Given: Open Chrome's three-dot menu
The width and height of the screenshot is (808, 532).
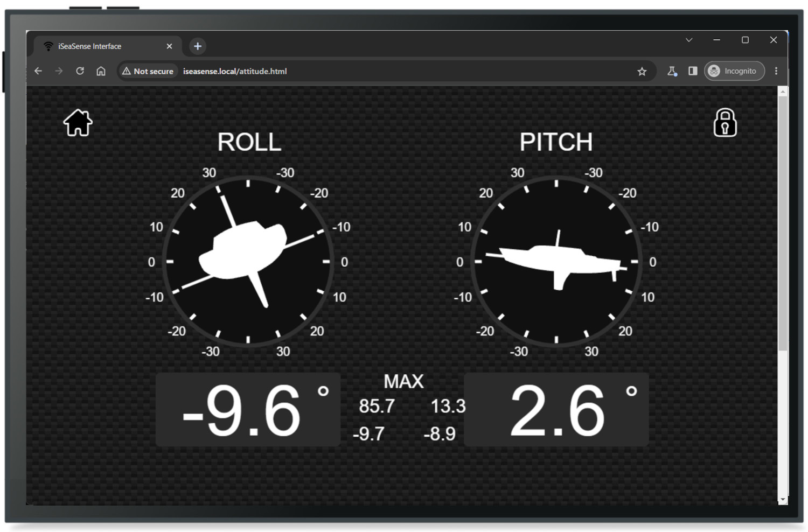Looking at the screenshot, I should [x=776, y=71].
